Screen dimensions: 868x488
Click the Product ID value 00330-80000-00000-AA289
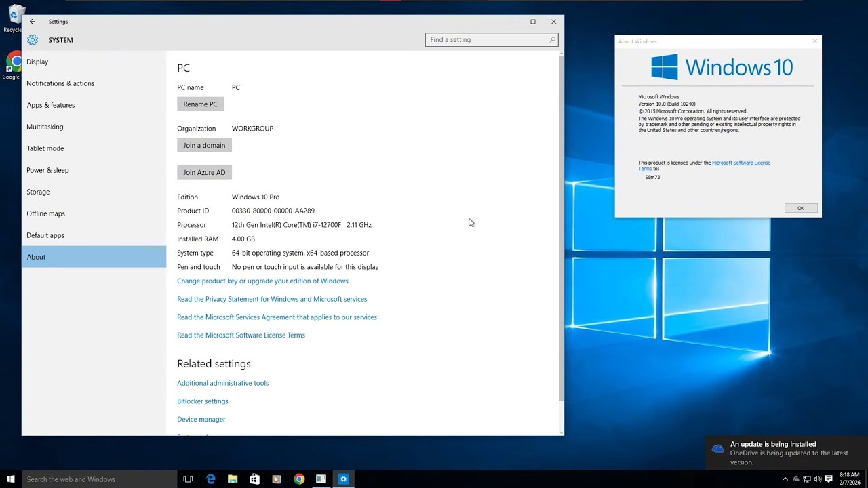pos(273,211)
